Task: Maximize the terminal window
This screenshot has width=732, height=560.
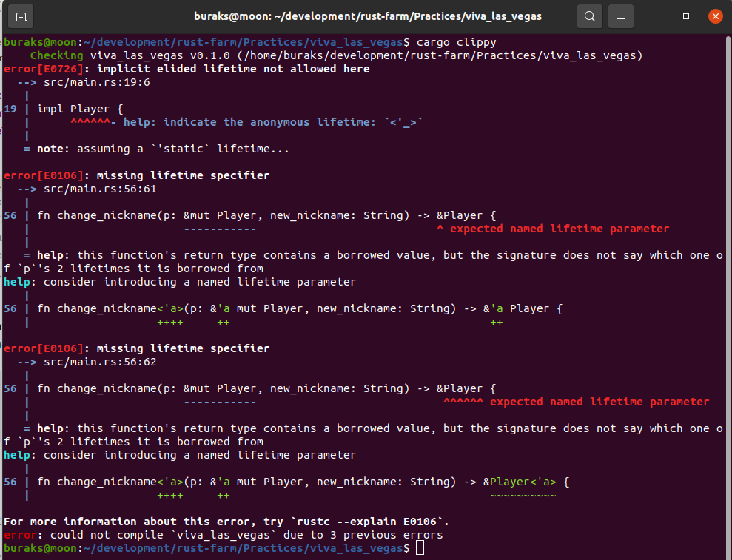Action: point(686,16)
